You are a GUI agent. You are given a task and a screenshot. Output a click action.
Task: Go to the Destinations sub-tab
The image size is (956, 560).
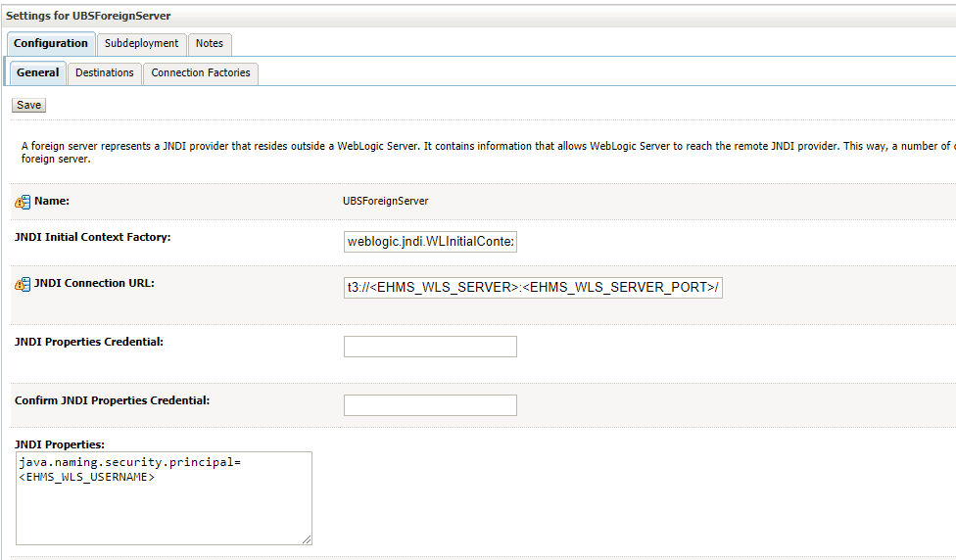[x=105, y=72]
